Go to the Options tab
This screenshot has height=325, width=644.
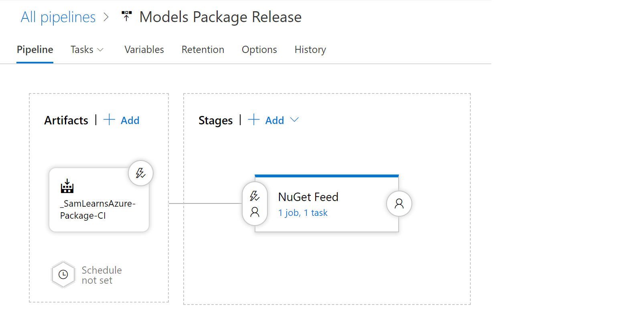[x=259, y=50]
